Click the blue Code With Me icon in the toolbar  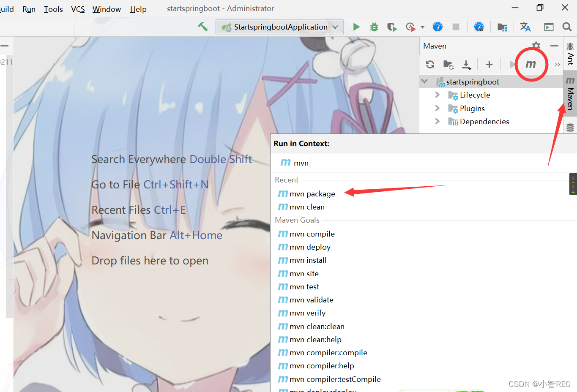click(438, 27)
